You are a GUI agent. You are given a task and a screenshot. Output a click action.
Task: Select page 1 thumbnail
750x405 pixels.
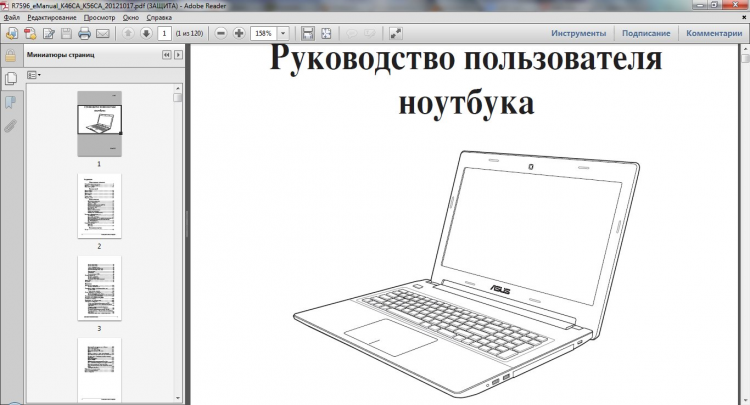pyautogui.click(x=99, y=124)
